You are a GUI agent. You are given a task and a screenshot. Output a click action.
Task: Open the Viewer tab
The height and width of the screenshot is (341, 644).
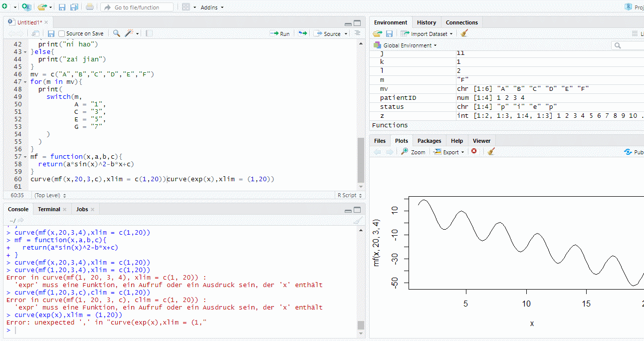[482, 141]
